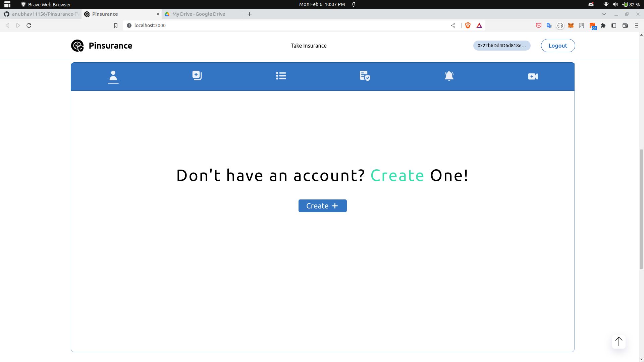644x362 pixels.
Task: Click the grey person extension icon
Action: point(582,25)
